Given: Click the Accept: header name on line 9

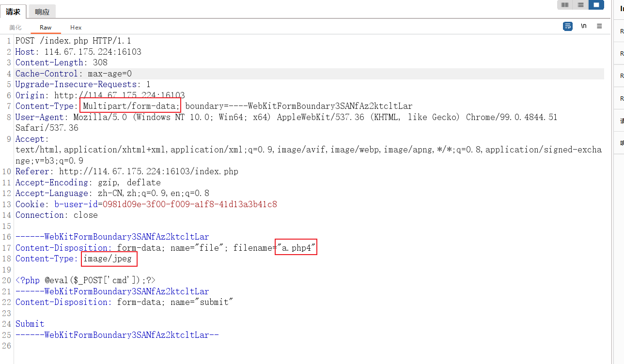Looking at the screenshot, I should 32,139.
